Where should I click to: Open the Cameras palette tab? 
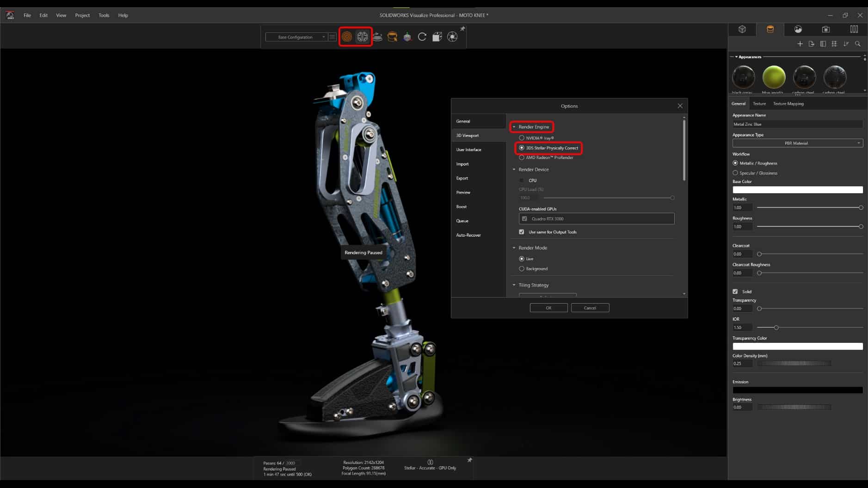[x=827, y=29]
